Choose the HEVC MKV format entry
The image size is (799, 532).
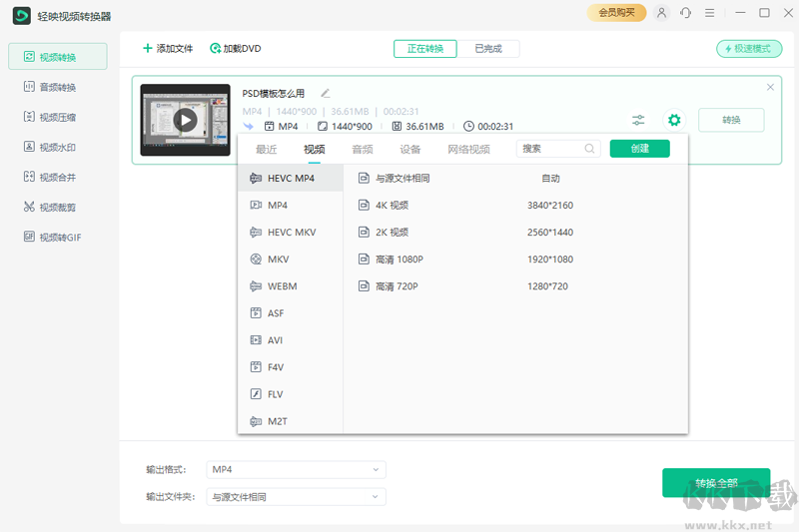point(291,232)
